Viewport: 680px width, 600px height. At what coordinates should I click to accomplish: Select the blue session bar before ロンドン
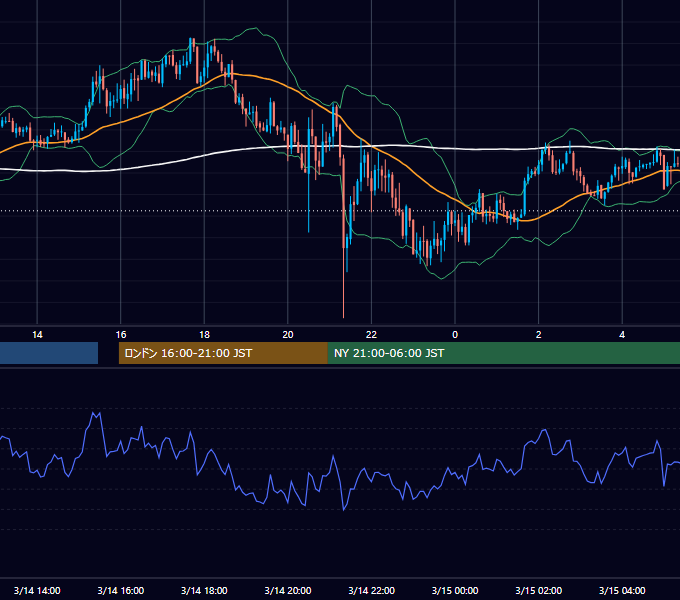pos(49,353)
